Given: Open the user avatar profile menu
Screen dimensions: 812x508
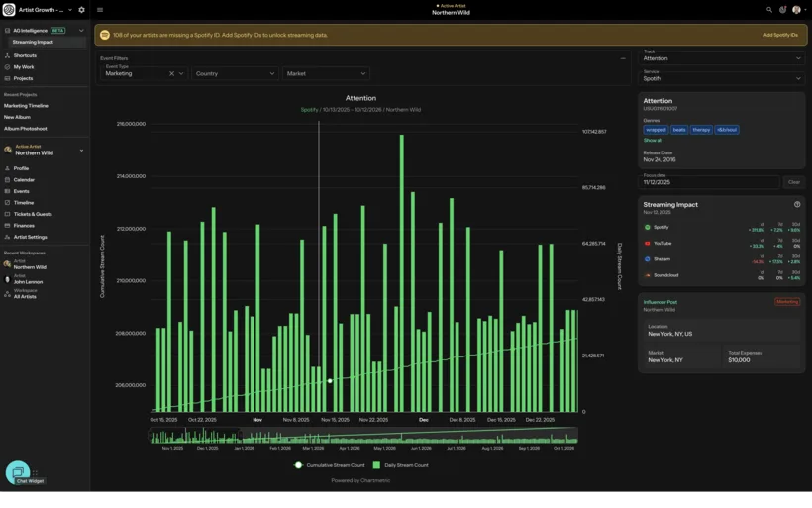Looking at the screenshot, I should point(796,10).
